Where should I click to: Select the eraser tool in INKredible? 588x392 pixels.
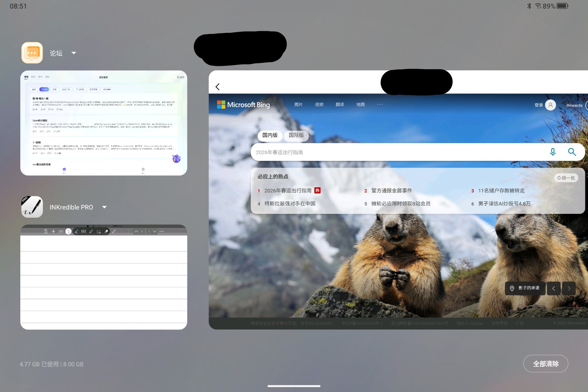106,231
